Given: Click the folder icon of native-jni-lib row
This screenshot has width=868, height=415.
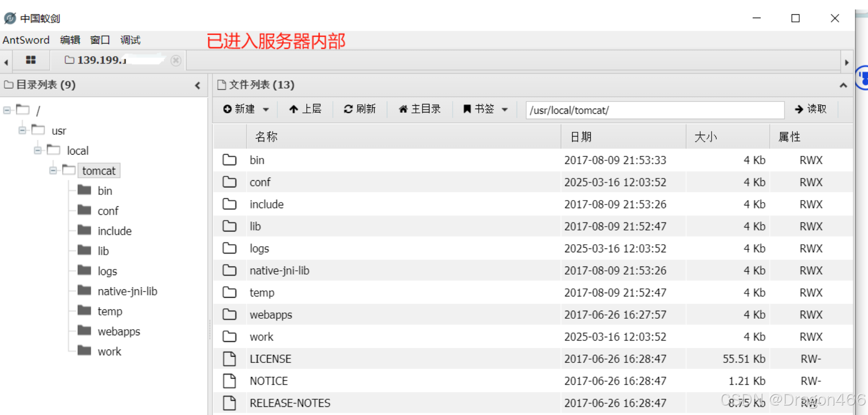Looking at the screenshot, I should click(x=229, y=270).
